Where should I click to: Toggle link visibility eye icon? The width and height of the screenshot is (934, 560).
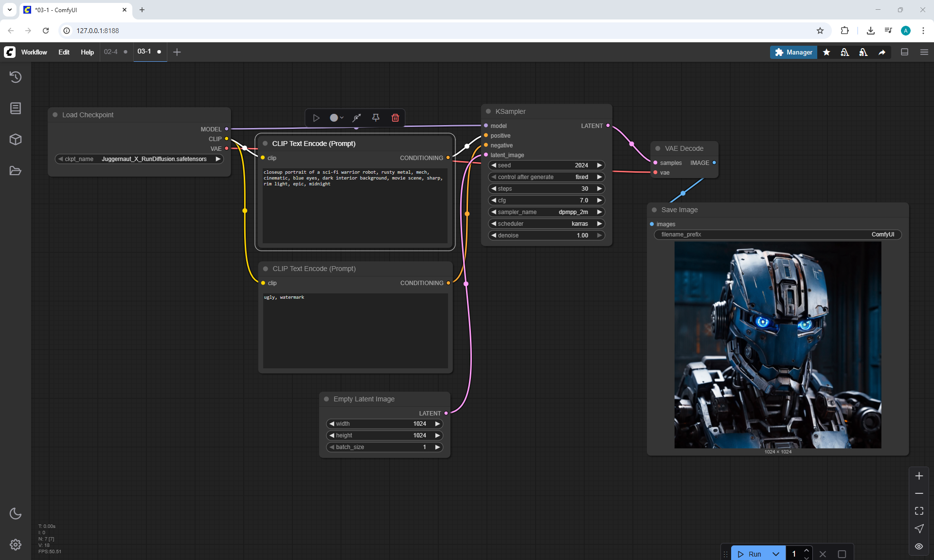tap(919, 546)
